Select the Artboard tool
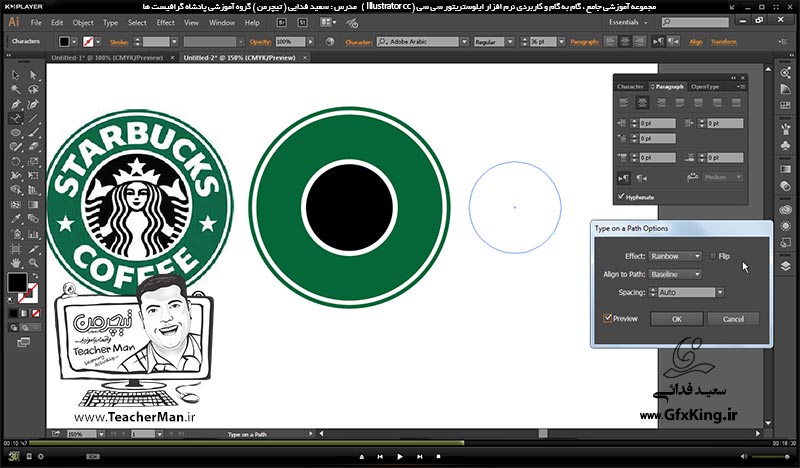 tap(16, 249)
